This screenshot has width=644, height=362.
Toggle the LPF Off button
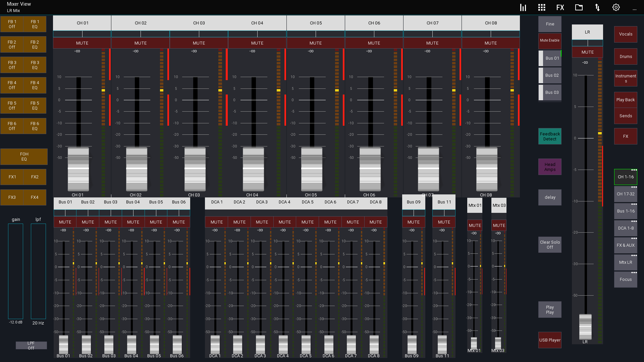point(31,346)
